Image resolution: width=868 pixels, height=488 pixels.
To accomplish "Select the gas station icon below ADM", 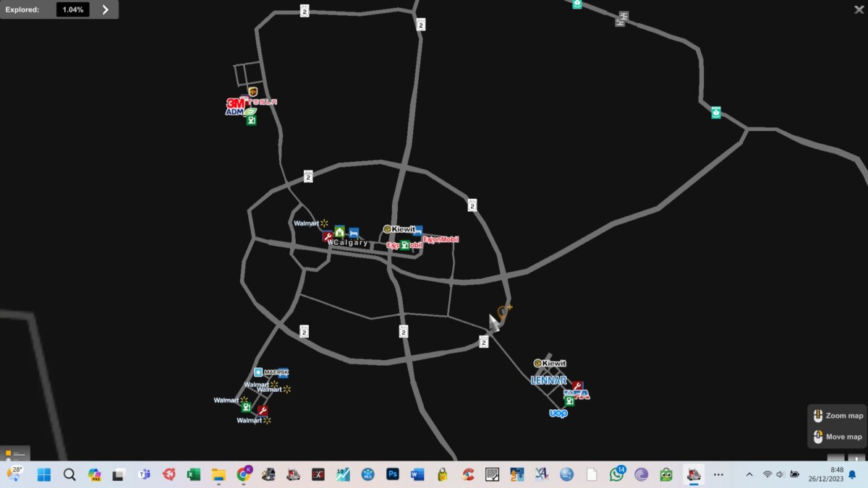I will pyautogui.click(x=251, y=121).
